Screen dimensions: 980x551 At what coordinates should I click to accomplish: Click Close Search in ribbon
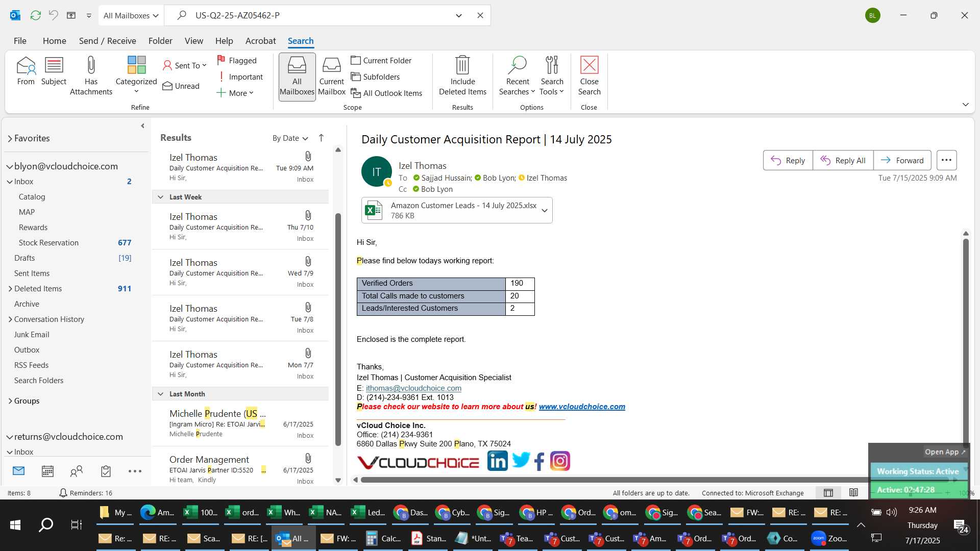(x=589, y=76)
